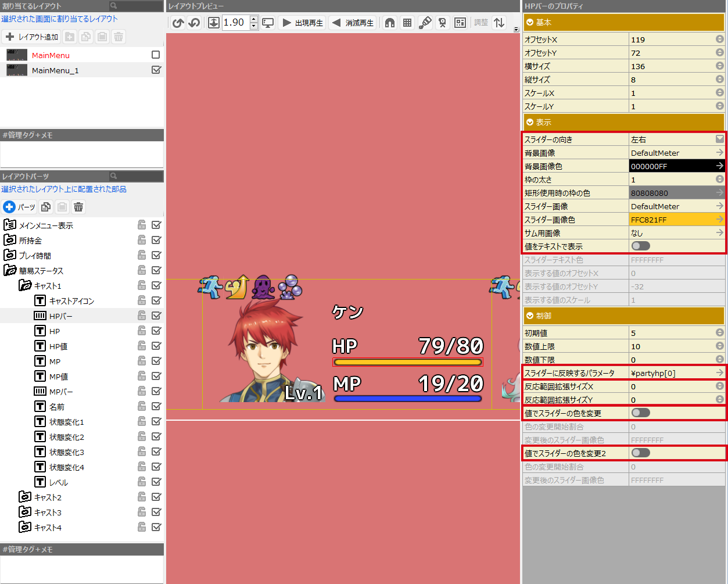728x584 pixels.
Task: Click the undo arrow in preview toolbar
Action: pyautogui.click(x=178, y=23)
